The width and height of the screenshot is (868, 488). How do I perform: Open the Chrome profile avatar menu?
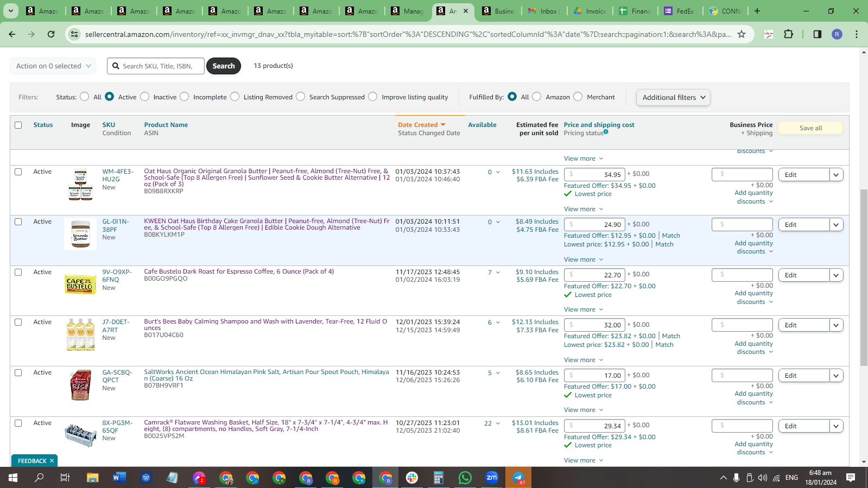837,34
